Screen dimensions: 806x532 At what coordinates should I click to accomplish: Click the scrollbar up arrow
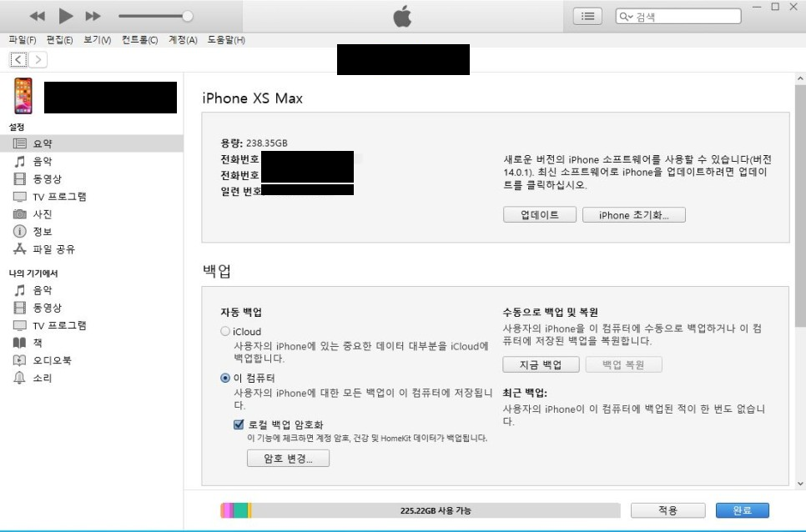pyautogui.click(x=800, y=78)
